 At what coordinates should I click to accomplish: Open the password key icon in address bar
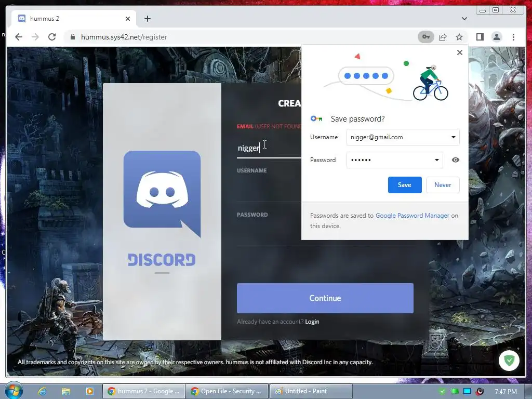tap(426, 37)
